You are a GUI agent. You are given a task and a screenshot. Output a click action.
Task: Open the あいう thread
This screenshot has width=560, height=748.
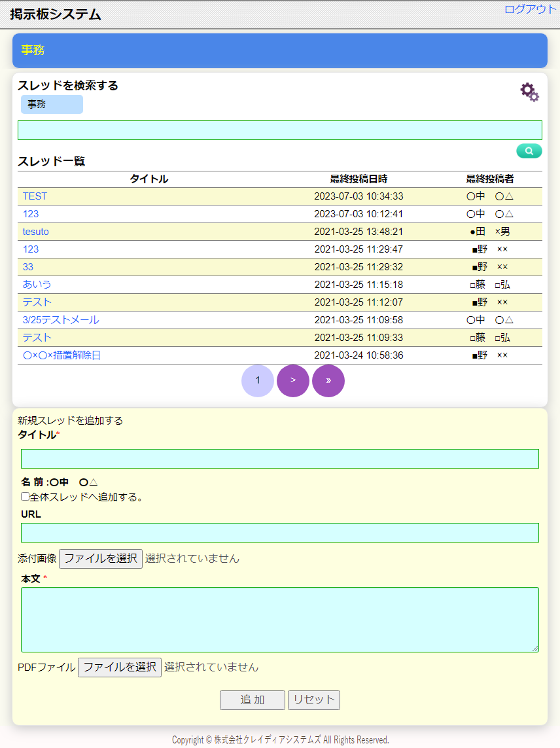[37, 285]
